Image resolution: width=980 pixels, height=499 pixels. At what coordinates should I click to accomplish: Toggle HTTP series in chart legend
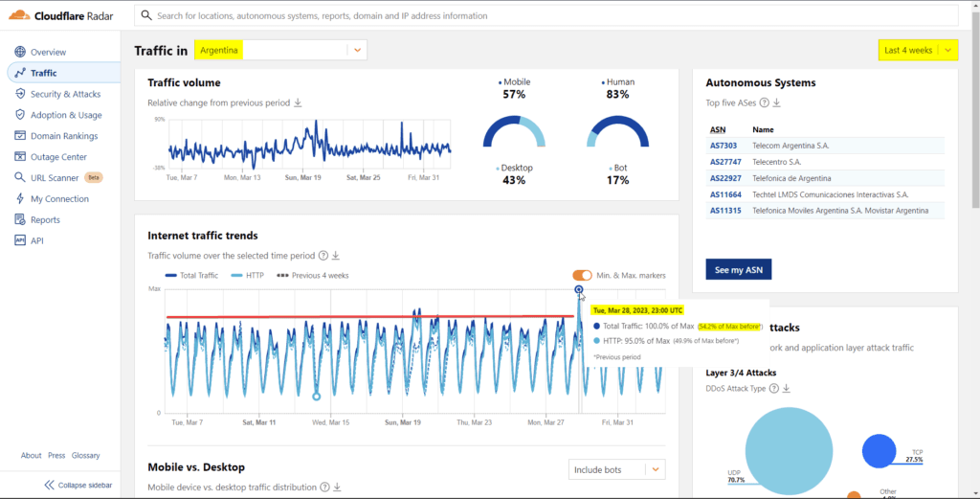[248, 276]
